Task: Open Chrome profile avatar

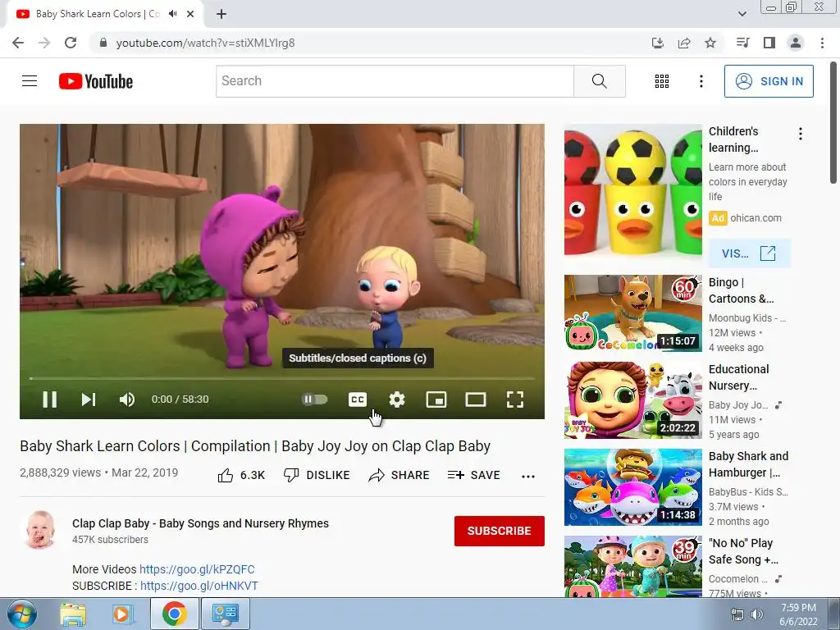Action: (796, 43)
